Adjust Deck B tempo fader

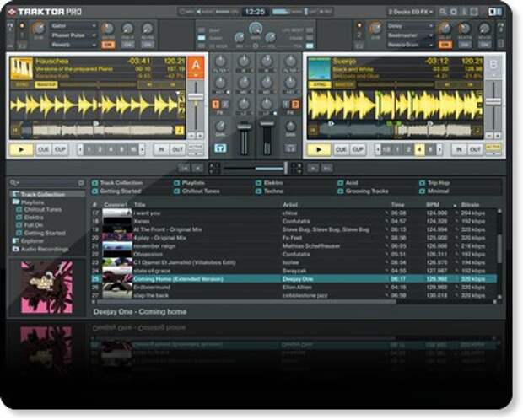point(493,101)
